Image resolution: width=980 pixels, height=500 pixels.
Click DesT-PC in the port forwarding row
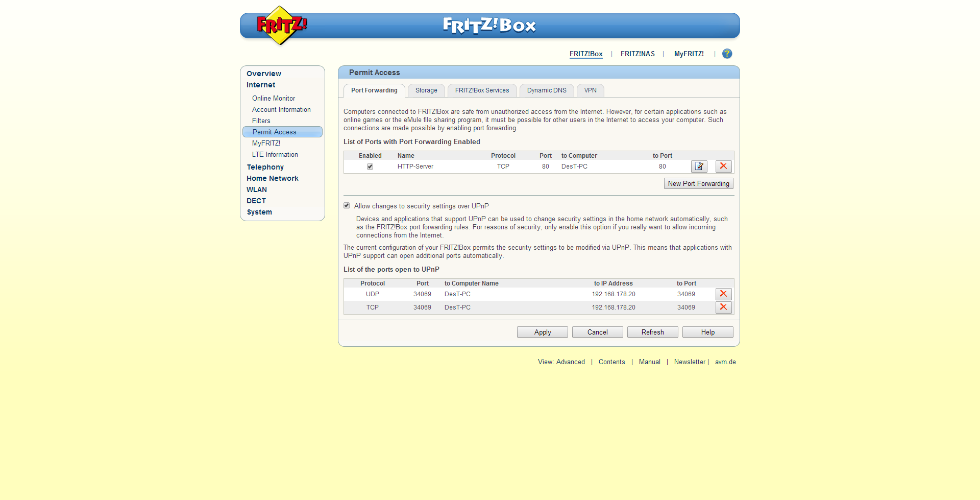(x=574, y=166)
